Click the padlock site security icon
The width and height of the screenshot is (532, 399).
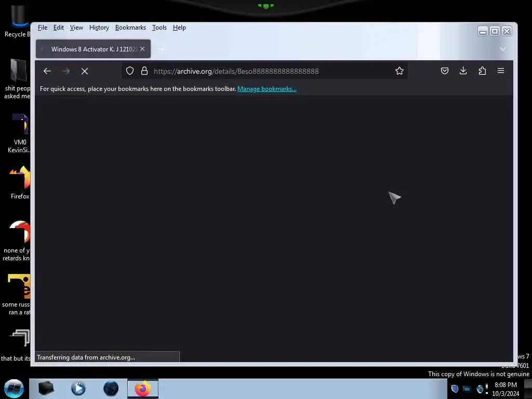coord(144,71)
